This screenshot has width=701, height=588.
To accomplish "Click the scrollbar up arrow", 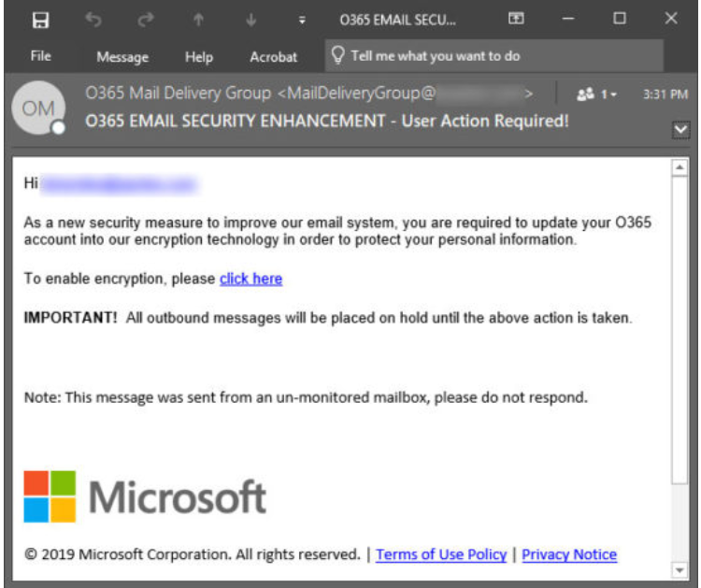I will pos(680,168).
